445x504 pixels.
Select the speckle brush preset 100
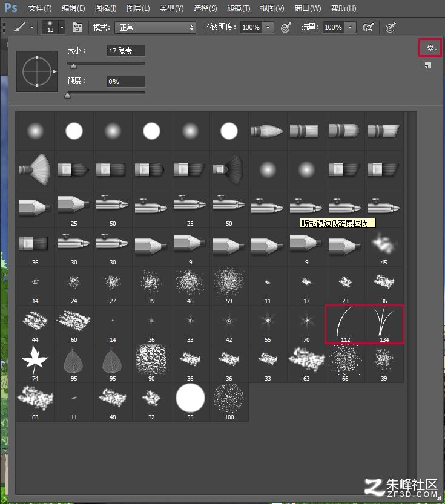[229, 402]
